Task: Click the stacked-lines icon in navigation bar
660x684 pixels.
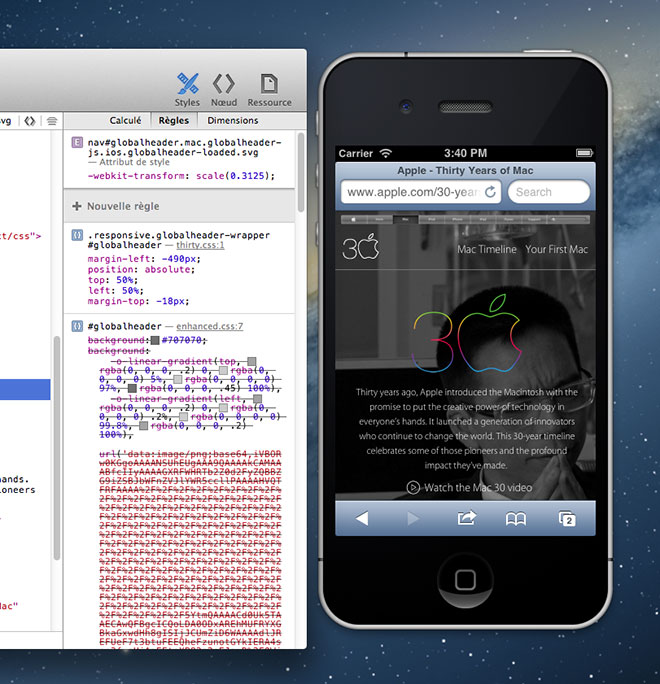Action: pyautogui.click(x=52, y=121)
